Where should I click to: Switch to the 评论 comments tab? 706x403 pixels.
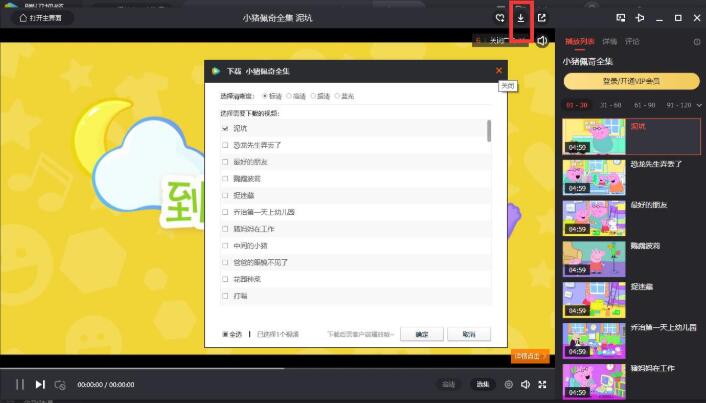click(632, 41)
